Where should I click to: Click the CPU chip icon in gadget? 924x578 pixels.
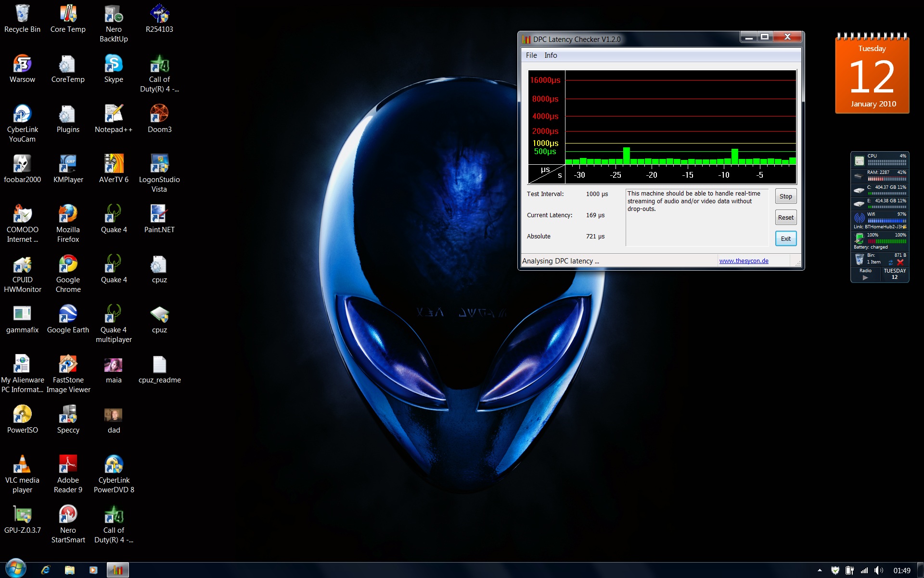(x=860, y=161)
